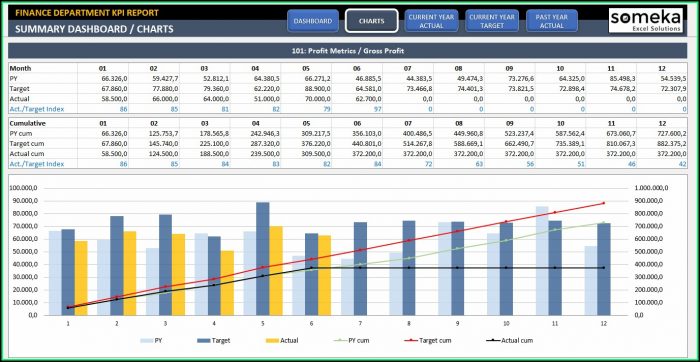Click monthly index value 97
The height and width of the screenshot is (362, 700).
[378, 109]
